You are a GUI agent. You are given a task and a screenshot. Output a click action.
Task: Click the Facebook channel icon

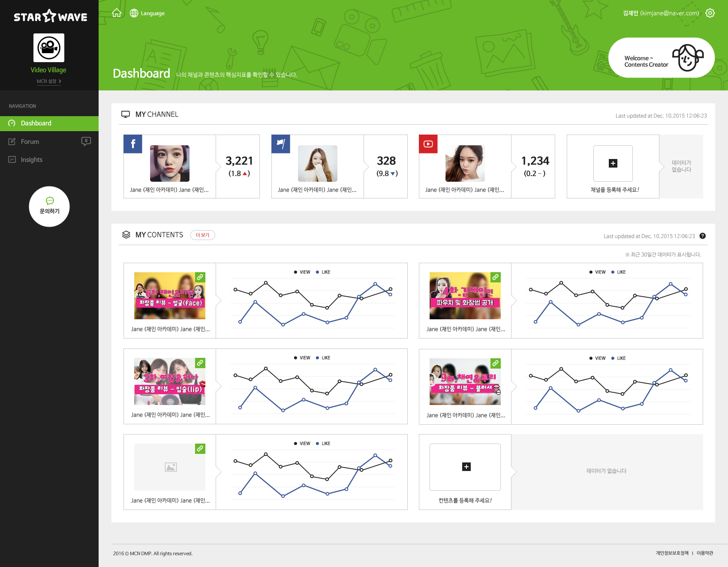point(133,144)
